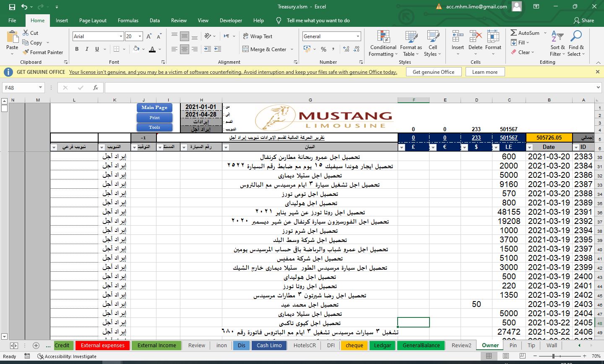Screen dimensions: 604x364
Task: Switch to the Cash Limo sheet tab
Action: click(x=269, y=345)
